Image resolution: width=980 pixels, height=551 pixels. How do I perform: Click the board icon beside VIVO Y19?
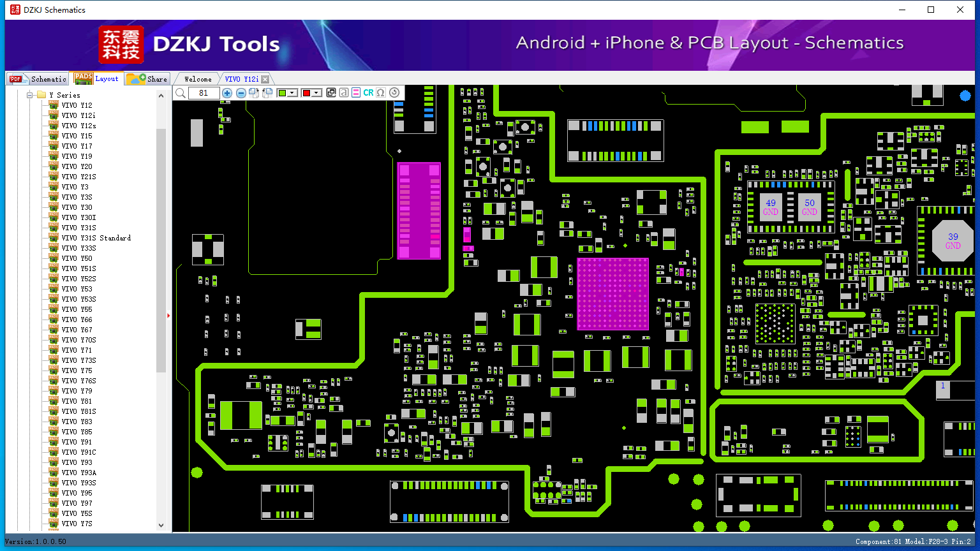point(54,156)
